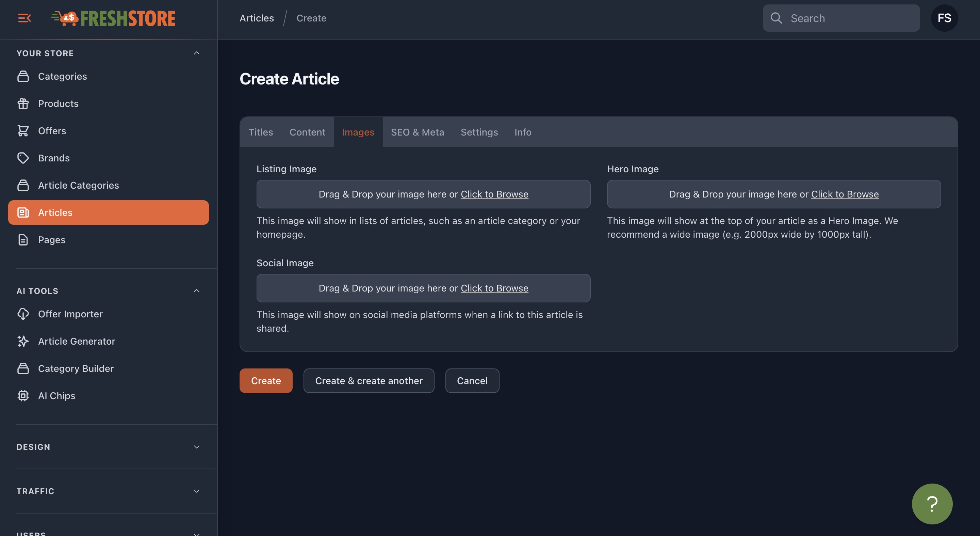Open Categories in the sidebar
The width and height of the screenshot is (980, 536).
[109, 76]
